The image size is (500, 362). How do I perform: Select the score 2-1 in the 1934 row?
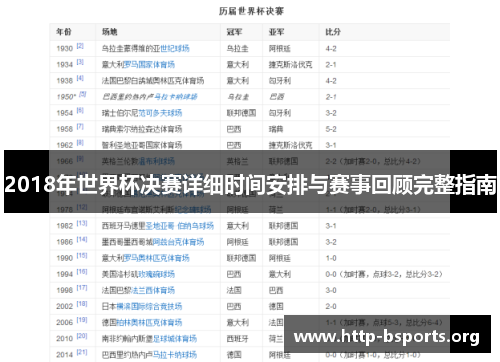point(331,65)
